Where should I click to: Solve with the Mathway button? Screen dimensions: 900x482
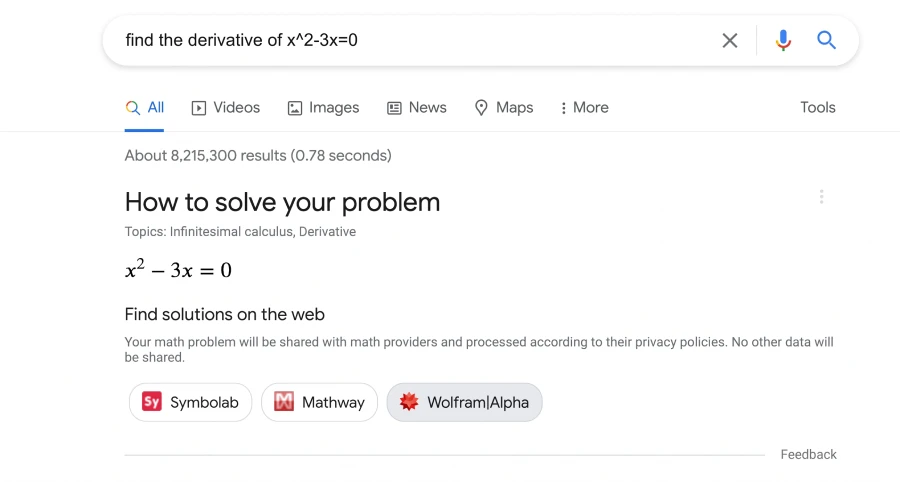pyautogui.click(x=320, y=402)
